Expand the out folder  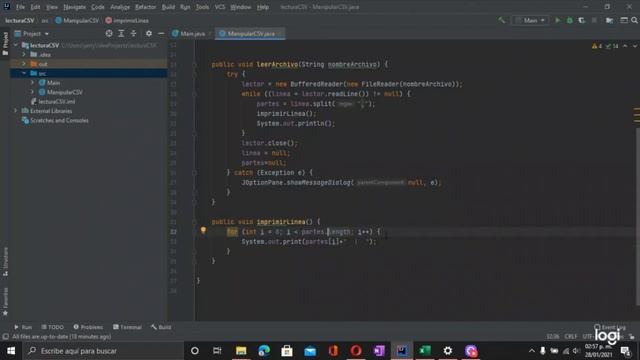(24, 64)
